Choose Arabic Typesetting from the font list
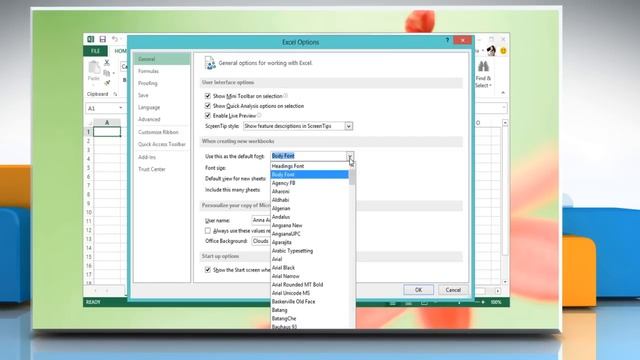 pyautogui.click(x=310, y=251)
